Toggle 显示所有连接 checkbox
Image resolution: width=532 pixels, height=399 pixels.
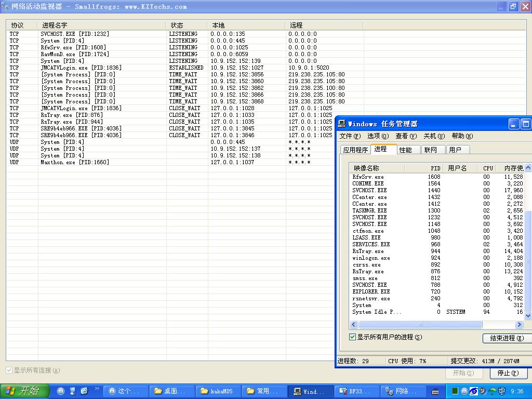9,370
